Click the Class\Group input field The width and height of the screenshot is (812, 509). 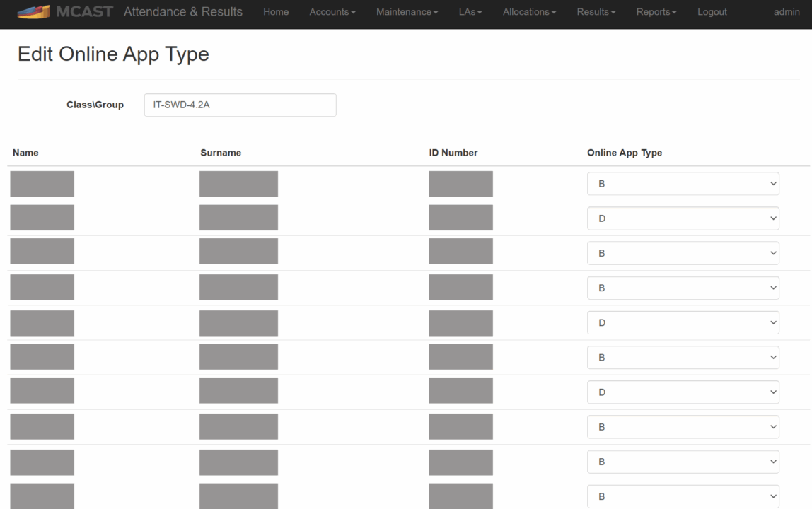240,105
